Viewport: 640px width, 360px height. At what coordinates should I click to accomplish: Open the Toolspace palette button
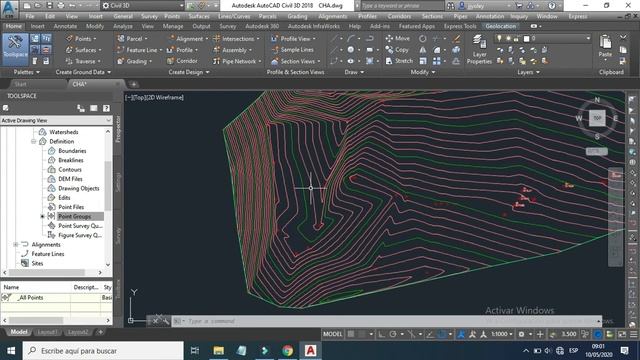(x=15, y=49)
